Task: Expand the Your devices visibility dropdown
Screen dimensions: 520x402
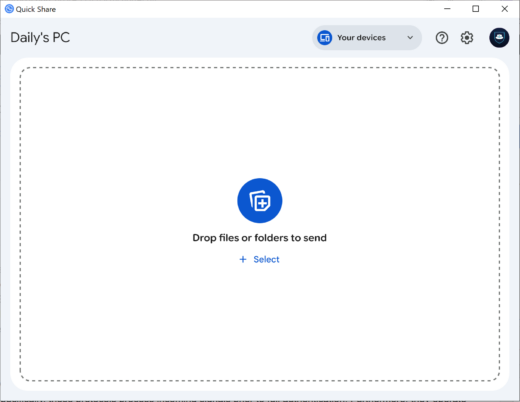Action: (367, 38)
